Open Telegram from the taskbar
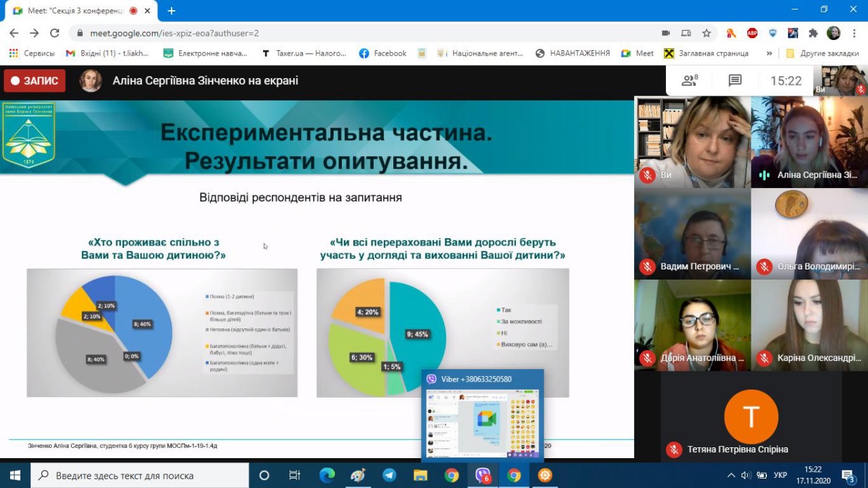The width and height of the screenshot is (868, 488). point(389,475)
